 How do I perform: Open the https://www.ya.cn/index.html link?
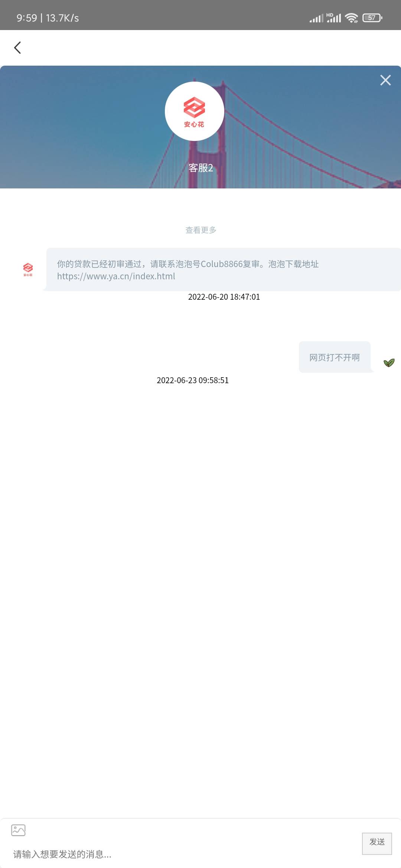pos(116,276)
